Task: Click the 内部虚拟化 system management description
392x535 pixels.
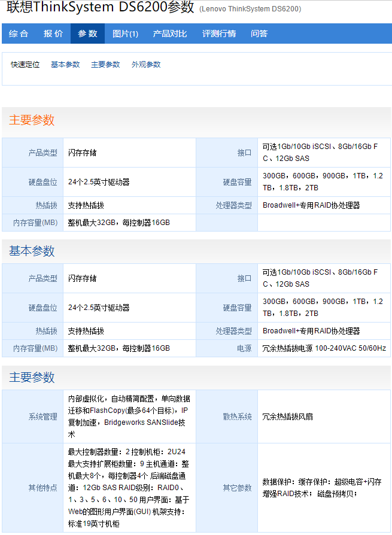Action: 129,417
